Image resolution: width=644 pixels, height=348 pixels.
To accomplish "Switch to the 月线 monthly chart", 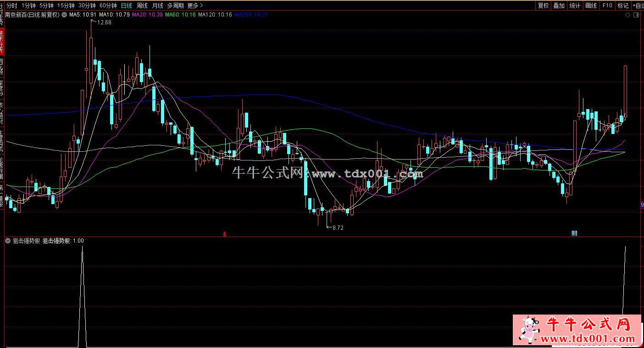I will tap(157, 6).
